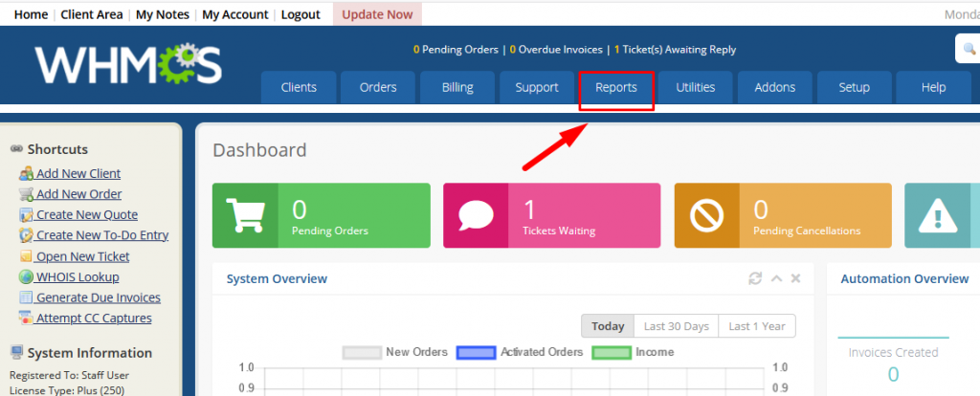The height and width of the screenshot is (396, 980).
Task: Toggle Activated Orders legend swatch
Action: pos(476,352)
